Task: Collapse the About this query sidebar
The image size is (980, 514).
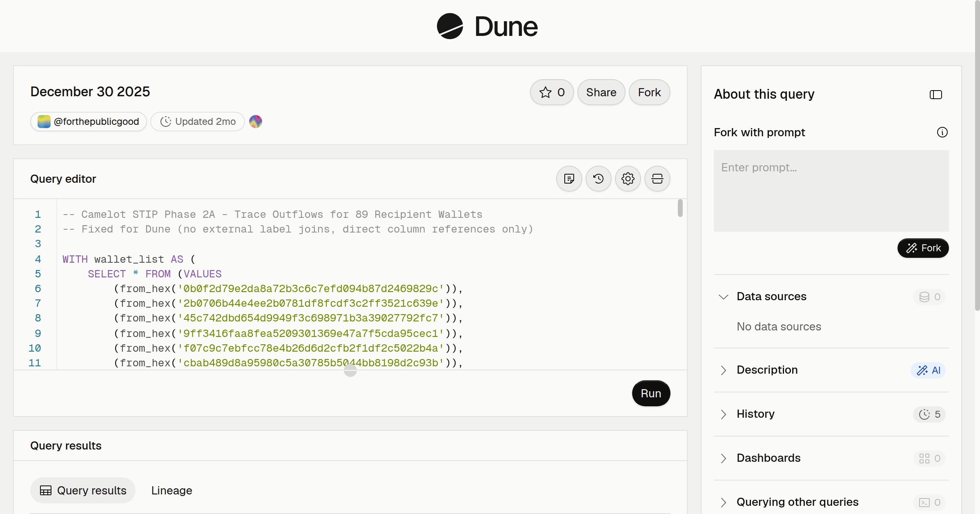Action: click(x=936, y=95)
